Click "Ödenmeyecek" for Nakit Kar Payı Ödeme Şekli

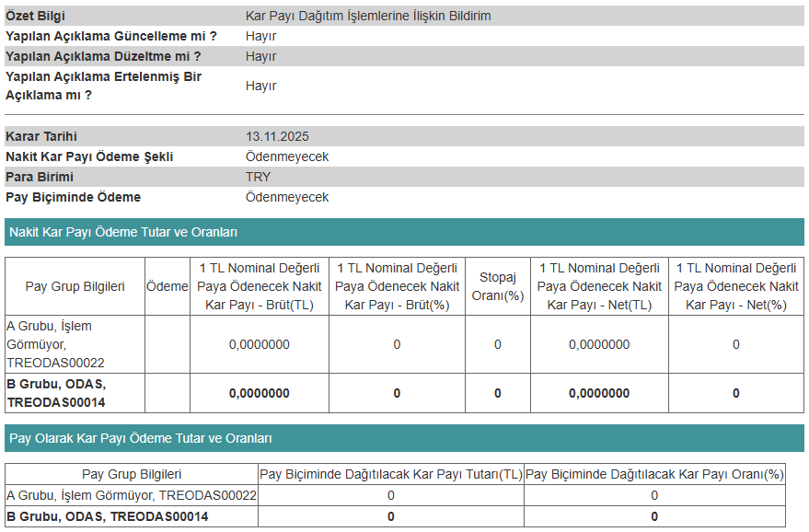tap(287, 156)
